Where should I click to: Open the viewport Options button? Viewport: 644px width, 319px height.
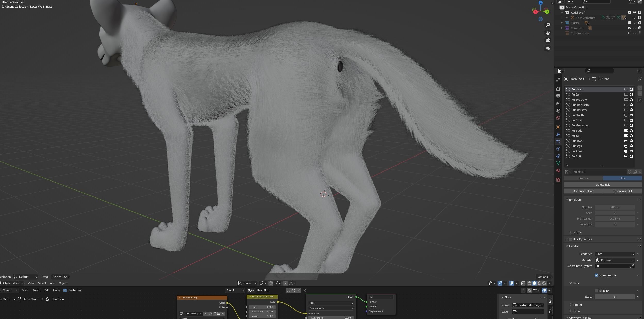point(544,277)
